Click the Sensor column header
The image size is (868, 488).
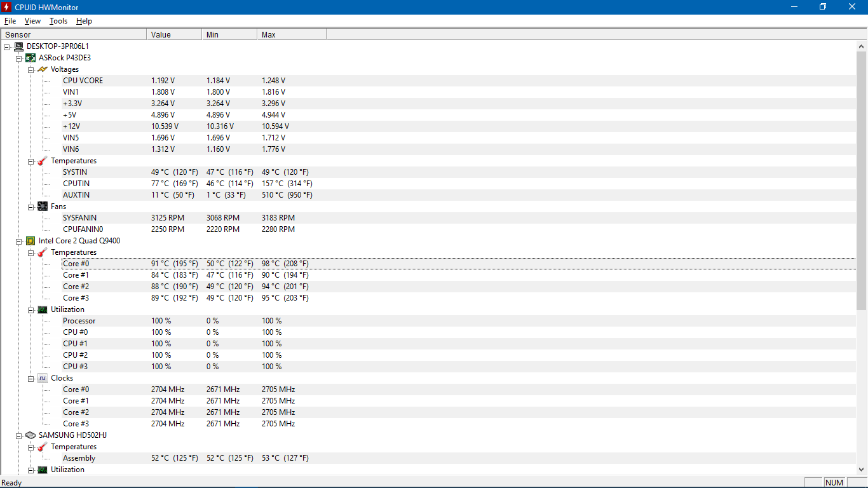click(74, 34)
